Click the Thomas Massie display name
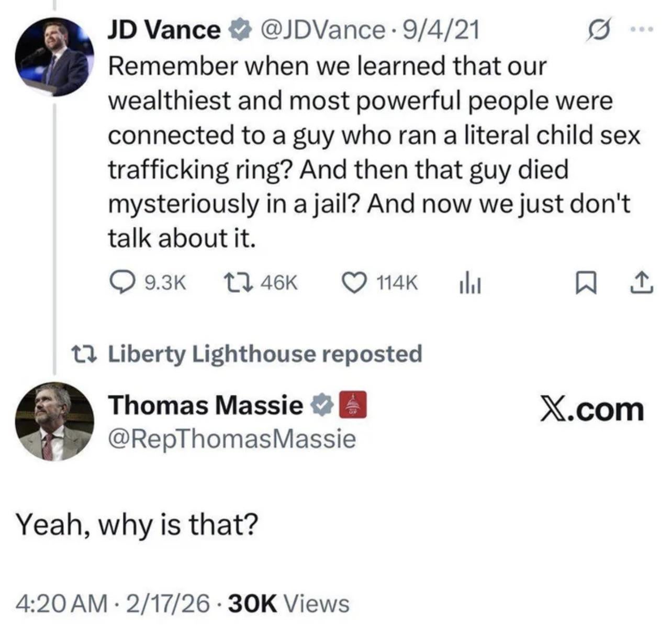This screenshot has width=672, height=640. tap(206, 405)
